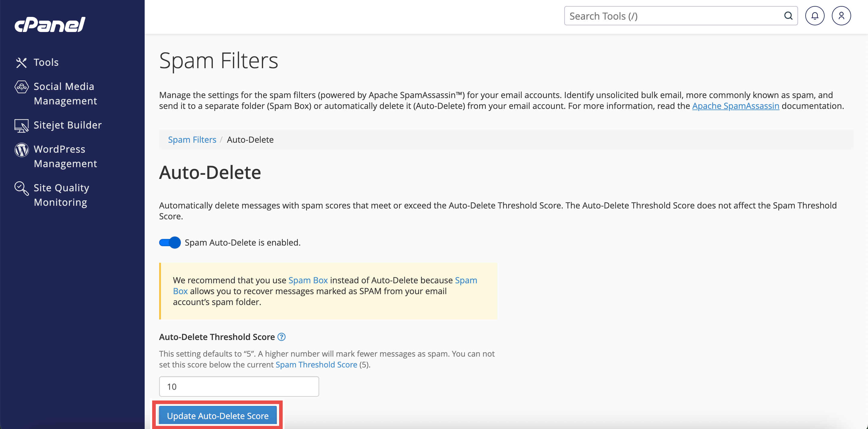
Task: Click the Spam Filters breadcrumb link
Action: (x=192, y=140)
